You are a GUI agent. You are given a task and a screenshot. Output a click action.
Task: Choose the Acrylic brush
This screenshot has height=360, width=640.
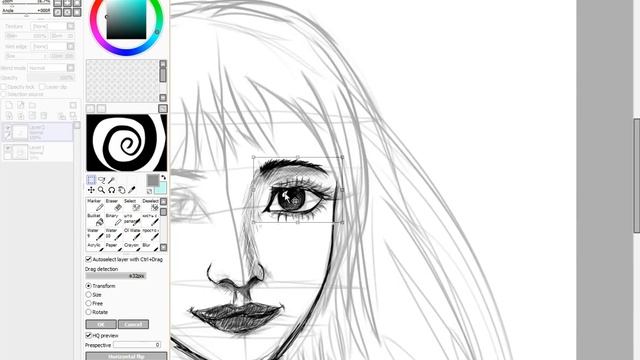(x=95, y=247)
